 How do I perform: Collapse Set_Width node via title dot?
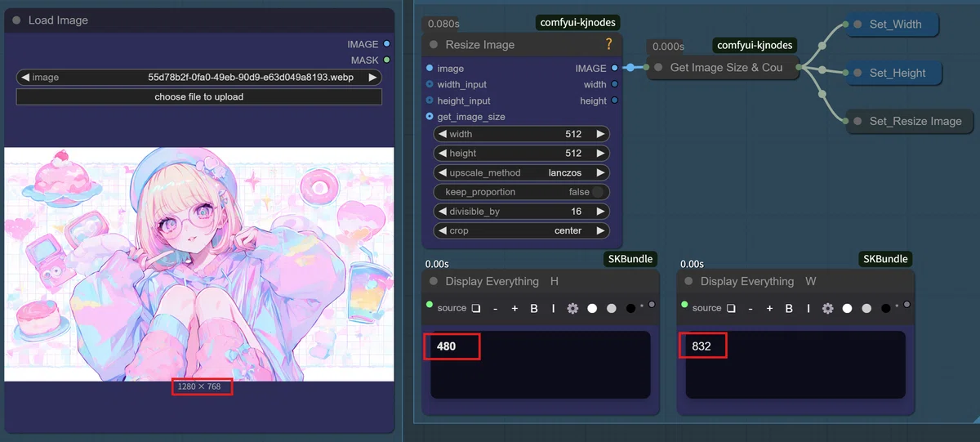point(857,25)
